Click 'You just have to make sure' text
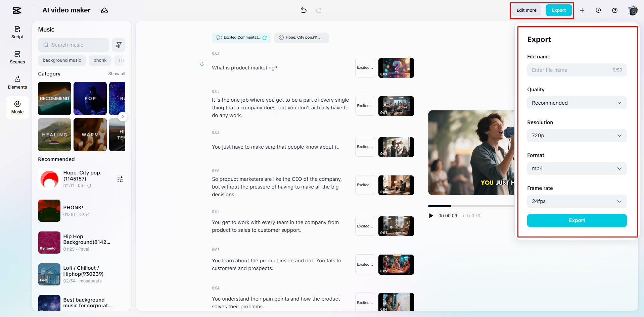The height and width of the screenshot is (317, 644). coord(275,147)
